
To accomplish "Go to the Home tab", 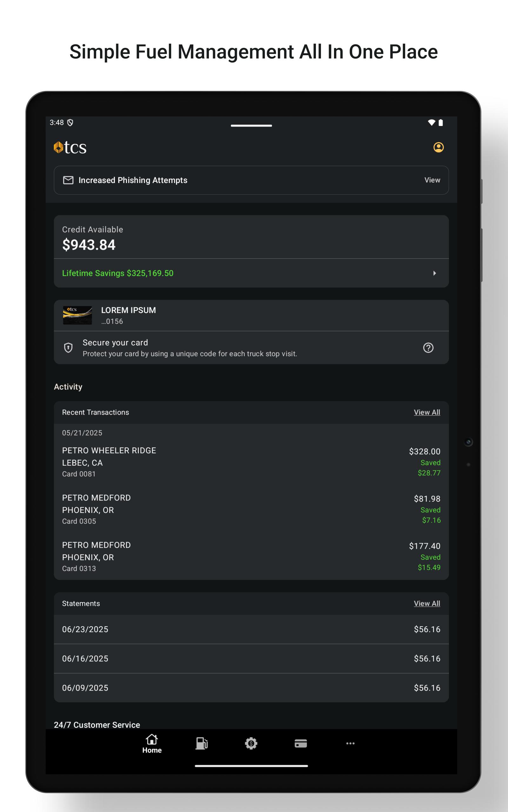I will (x=152, y=744).
